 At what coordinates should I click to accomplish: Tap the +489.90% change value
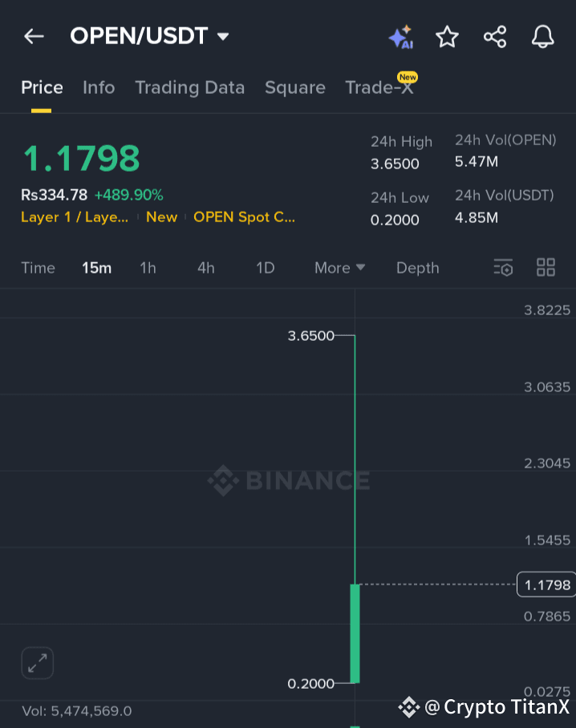click(128, 195)
